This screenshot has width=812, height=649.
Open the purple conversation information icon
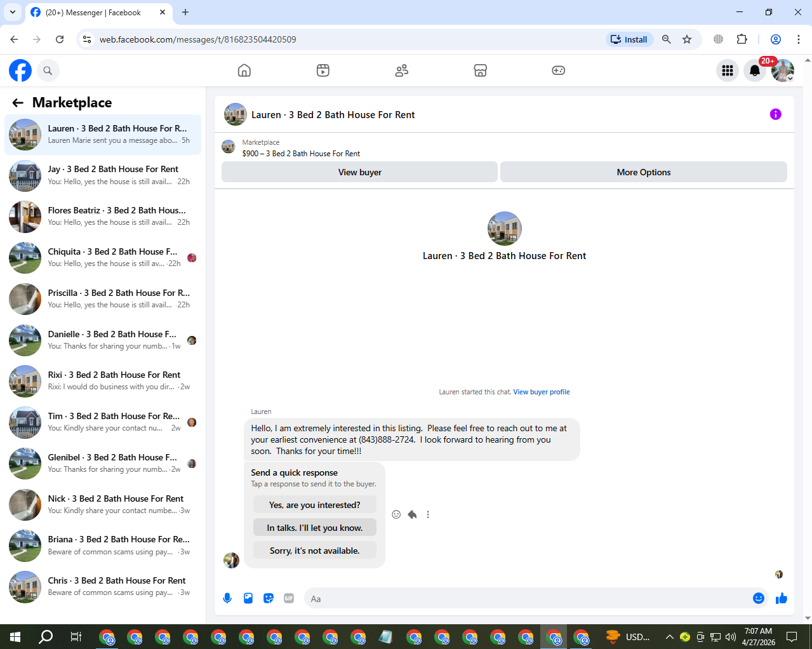click(775, 114)
